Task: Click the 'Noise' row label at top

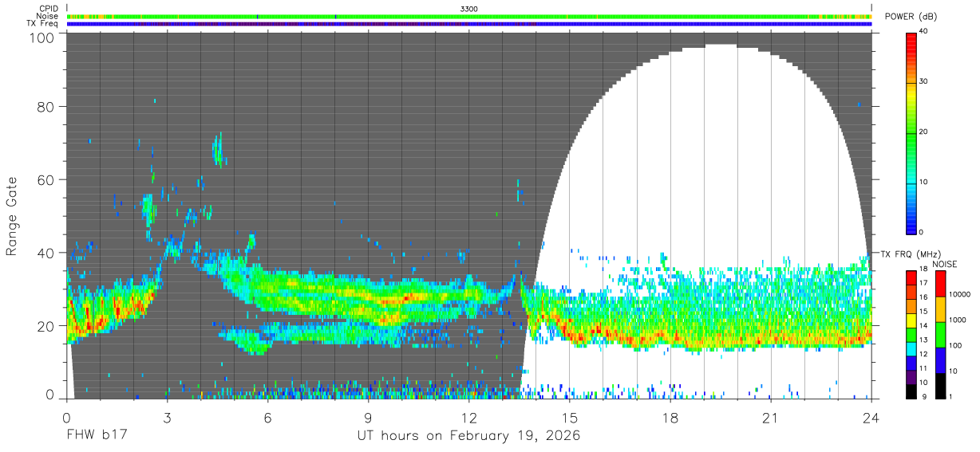Action: (48, 16)
